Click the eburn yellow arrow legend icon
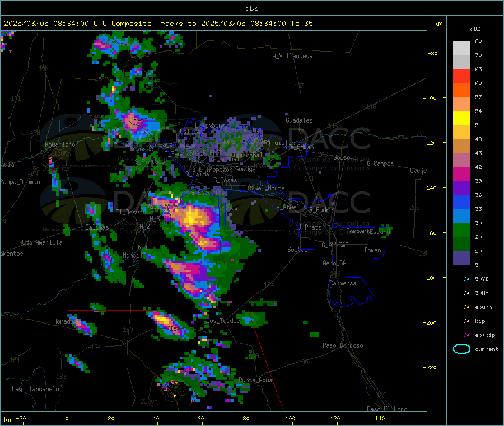The width and height of the screenshot is (504, 426). point(461,307)
